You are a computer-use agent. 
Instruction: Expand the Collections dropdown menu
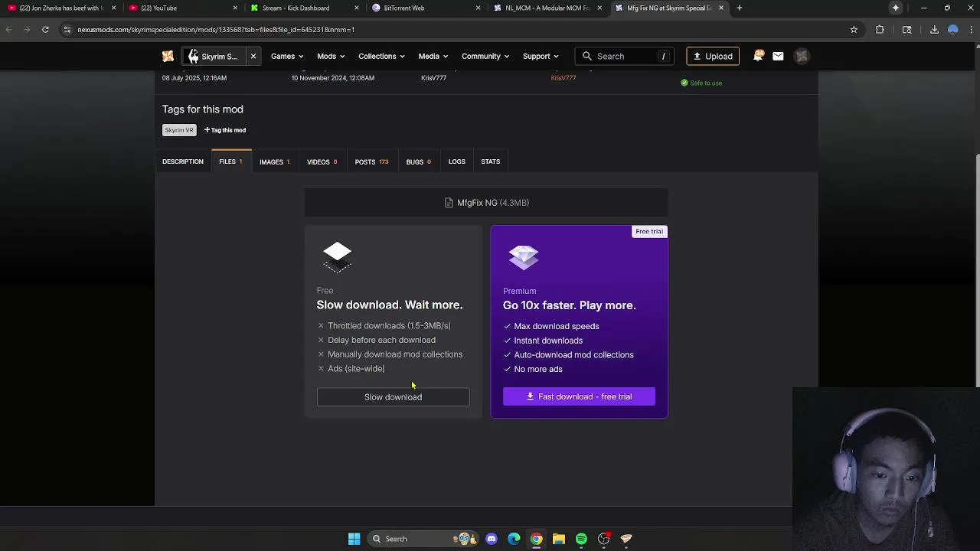tap(381, 56)
